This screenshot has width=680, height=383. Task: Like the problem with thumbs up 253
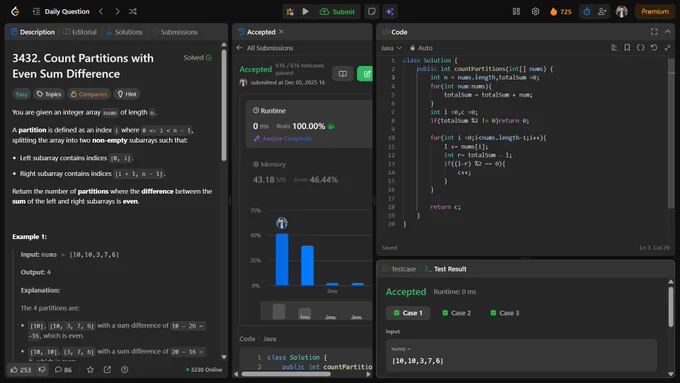point(21,370)
